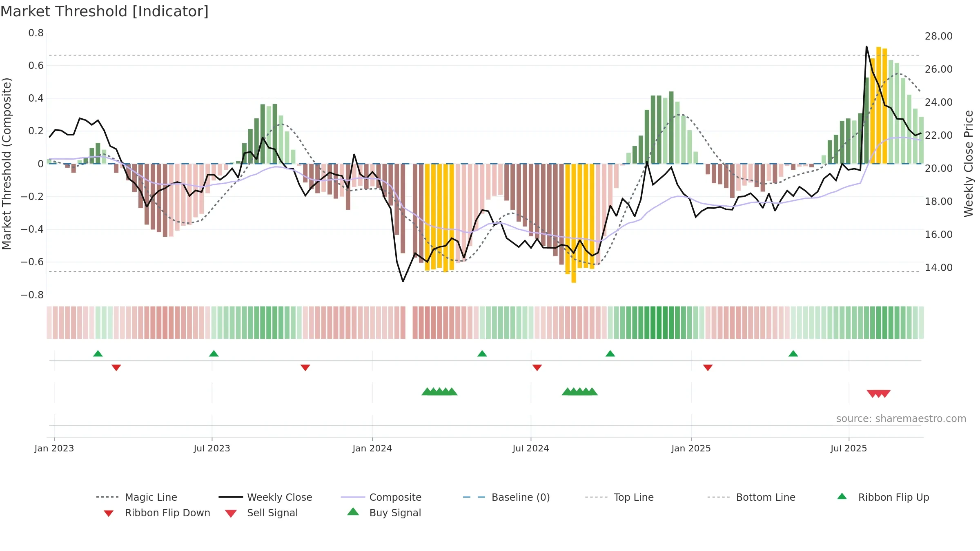Click the chart title Market Threshold [Indicator]
Screen dimensions: 980x551
(105, 11)
